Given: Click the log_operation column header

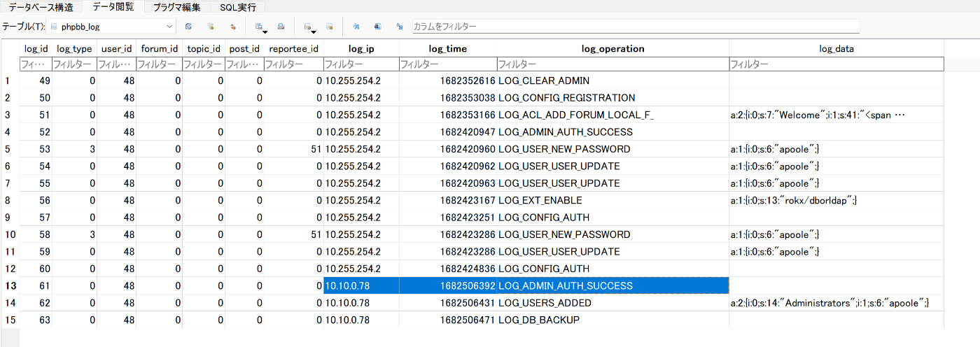Looking at the screenshot, I should click(613, 49).
